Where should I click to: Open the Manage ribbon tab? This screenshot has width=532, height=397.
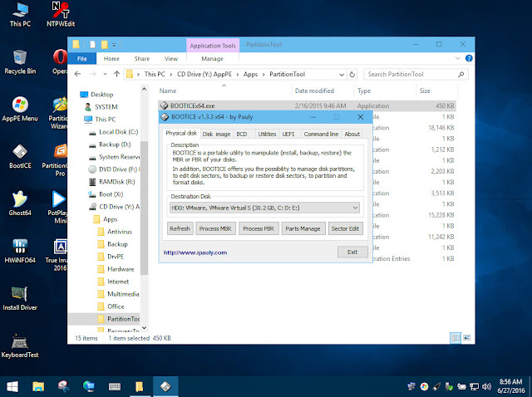[x=213, y=59]
